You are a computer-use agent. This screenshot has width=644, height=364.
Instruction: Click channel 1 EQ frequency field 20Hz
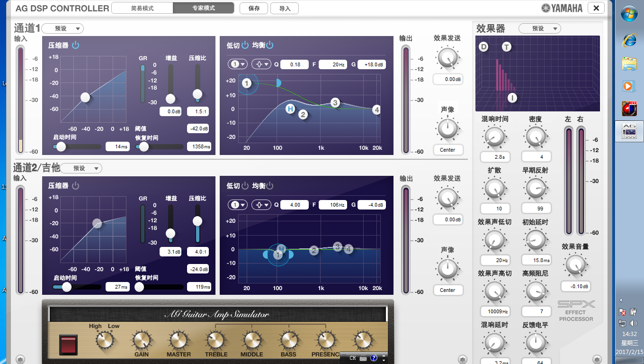coord(333,64)
